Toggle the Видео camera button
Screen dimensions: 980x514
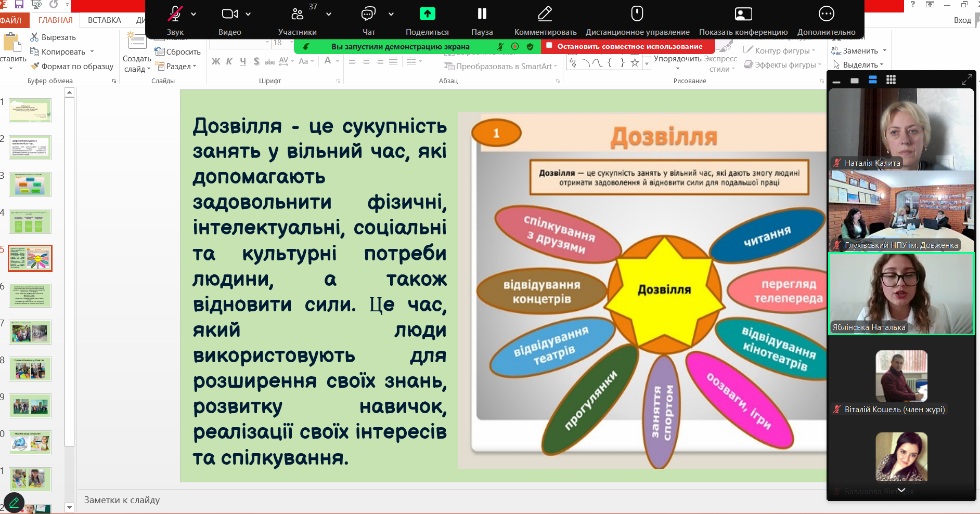pyautogui.click(x=229, y=14)
